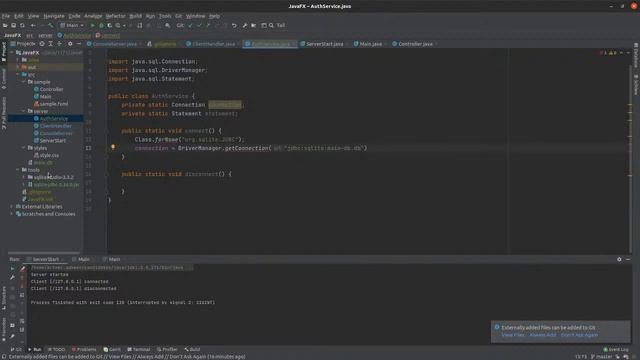Screen dimensions: 640x360
Task: Run with coverage icon in toolbar
Action: (x=109, y=25)
